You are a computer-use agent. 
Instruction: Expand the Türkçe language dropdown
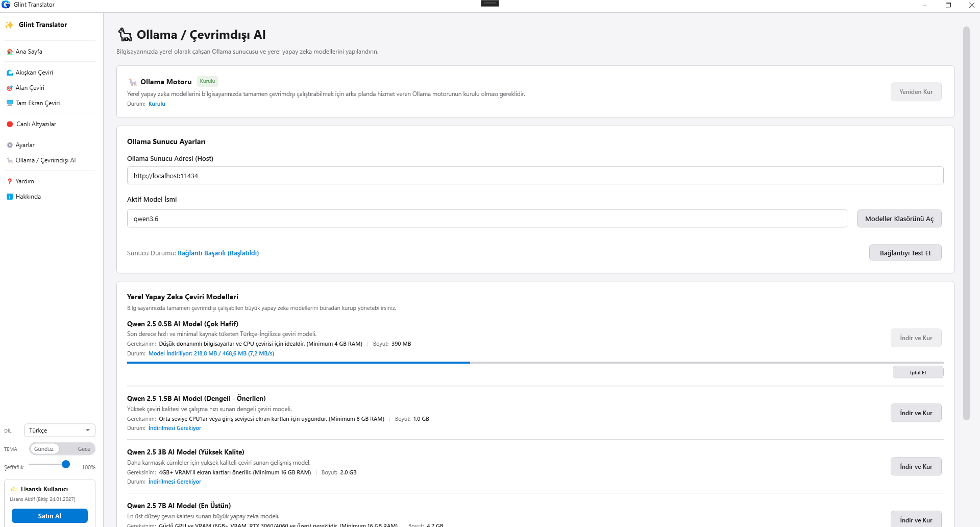click(60, 430)
